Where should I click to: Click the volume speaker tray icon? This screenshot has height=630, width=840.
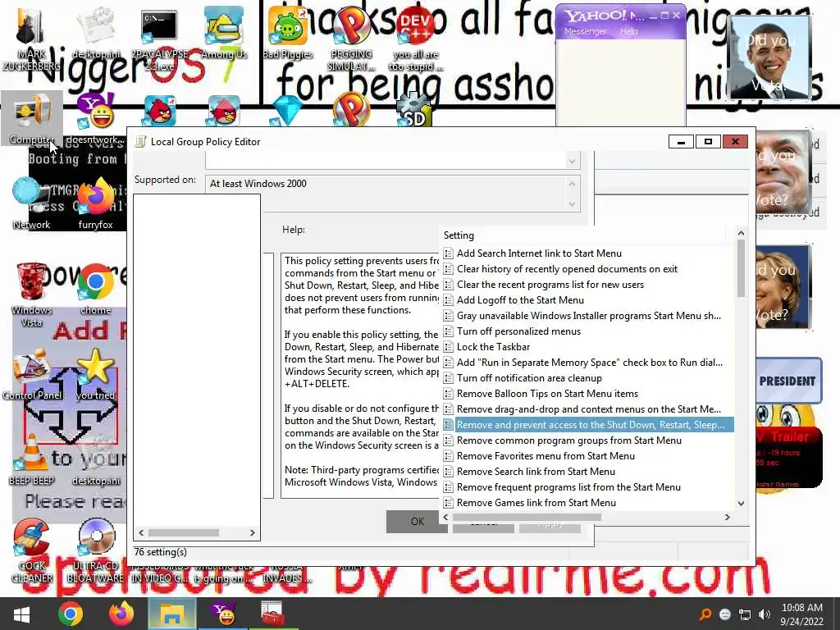click(765, 614)
